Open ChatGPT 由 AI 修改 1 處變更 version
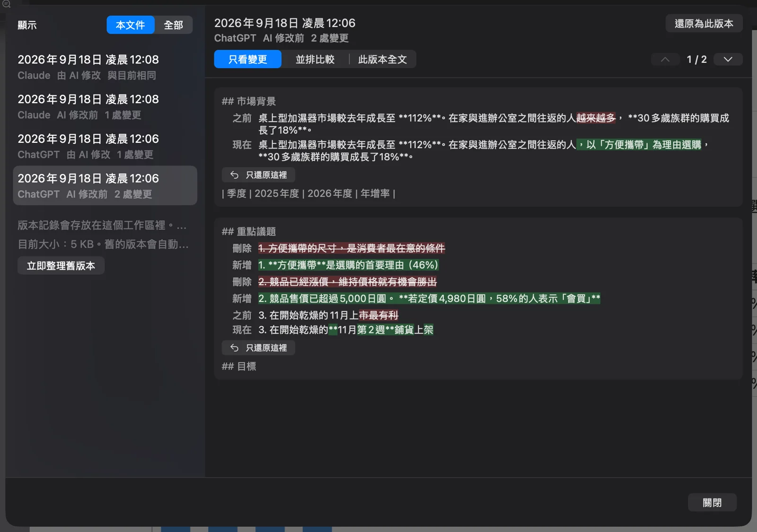Viewport: 757px width, 532px height. 105,146
